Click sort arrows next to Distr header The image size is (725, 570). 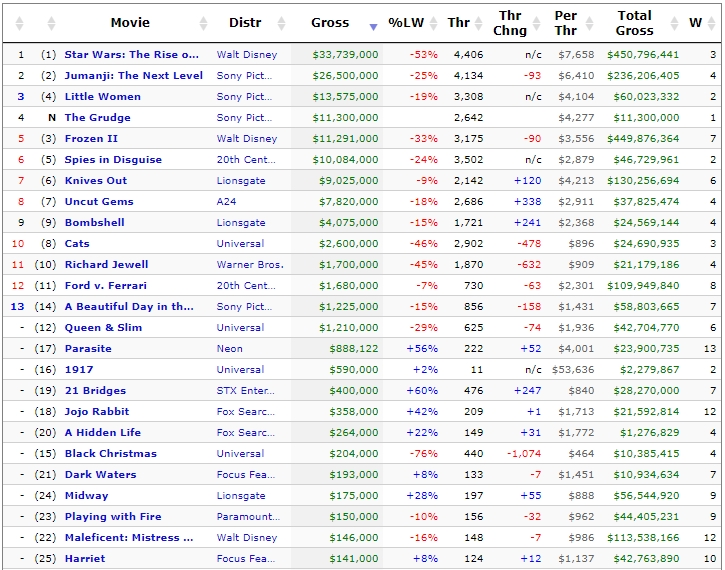[x=281, y=23]
